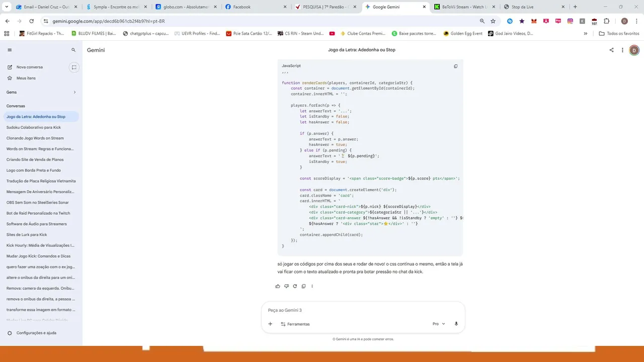Open the Shazam extension icon
644x362 pixels.
click(x=510, y=21)
